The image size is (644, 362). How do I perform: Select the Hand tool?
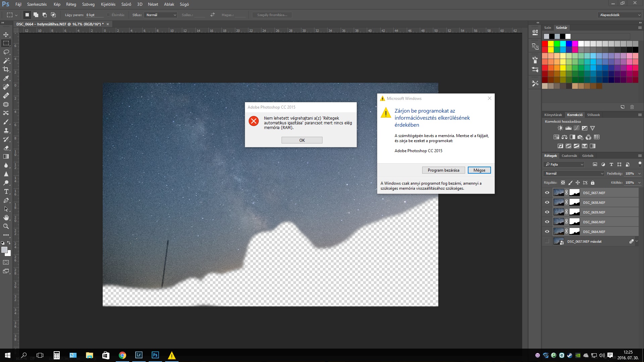[6, 218]
